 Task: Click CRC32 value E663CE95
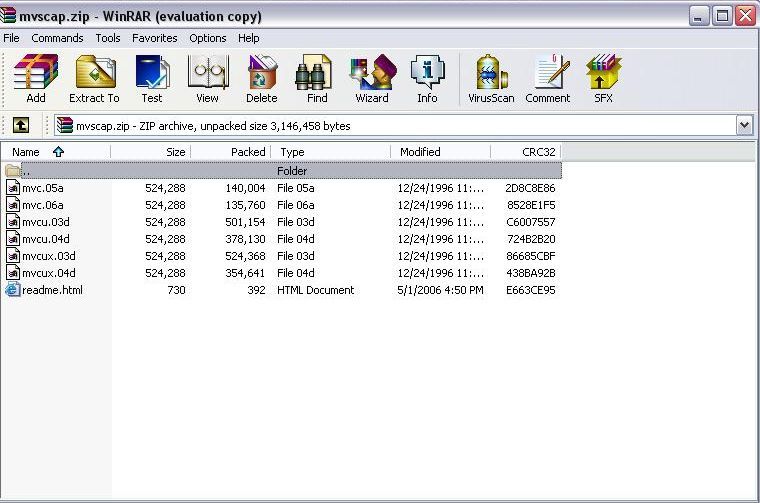coord(530,290)
